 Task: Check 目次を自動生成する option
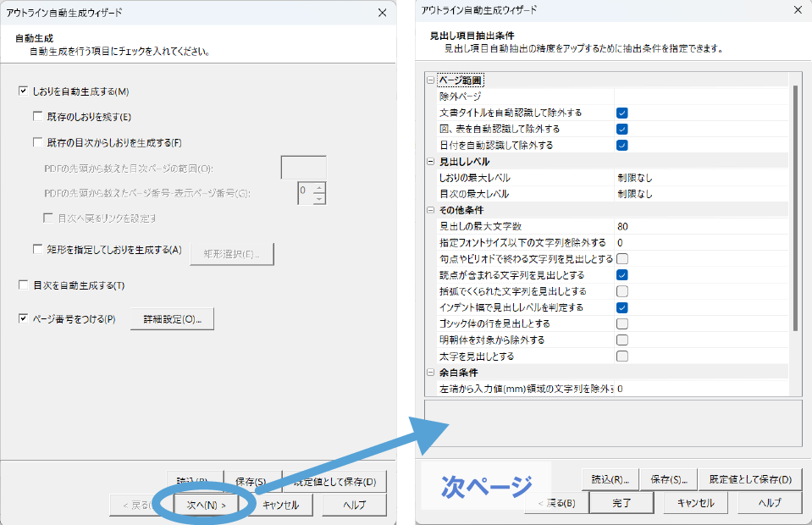24,285
